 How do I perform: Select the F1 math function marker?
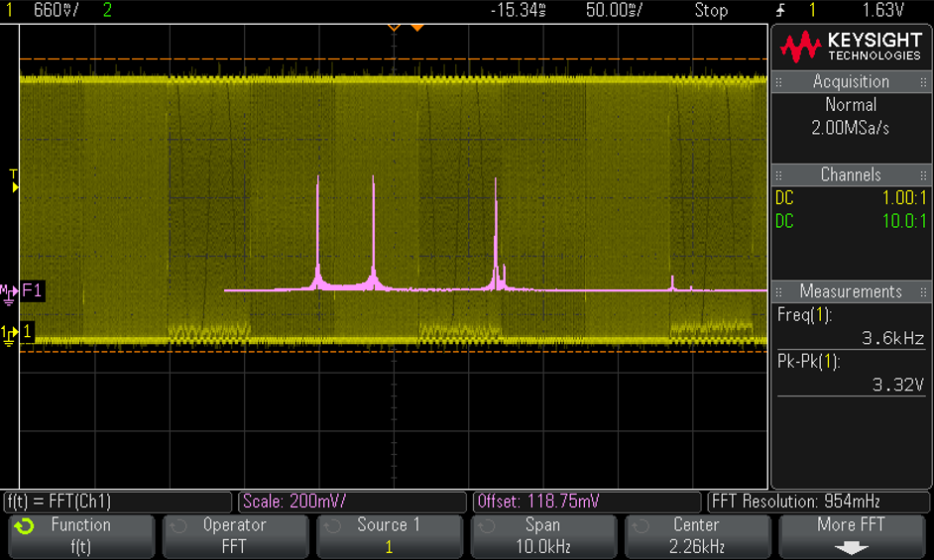pyautogui.click(x=32, y=290)
